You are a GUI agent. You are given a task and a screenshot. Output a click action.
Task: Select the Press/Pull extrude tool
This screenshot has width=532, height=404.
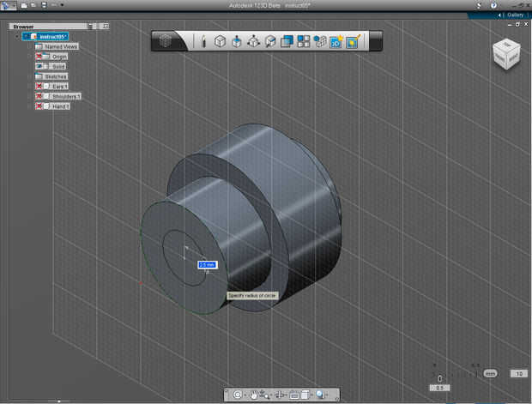(x=237, y=41)
